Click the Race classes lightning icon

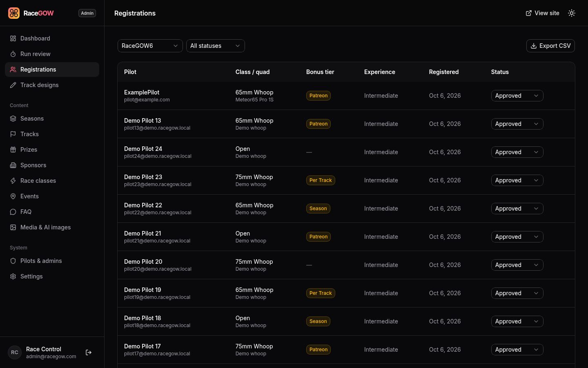[x=13, y=181]
